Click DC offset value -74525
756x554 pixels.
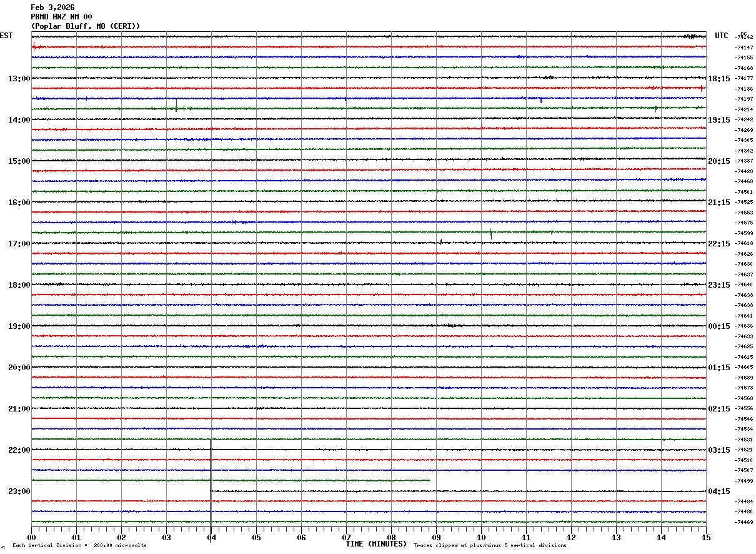pos(744,203)
